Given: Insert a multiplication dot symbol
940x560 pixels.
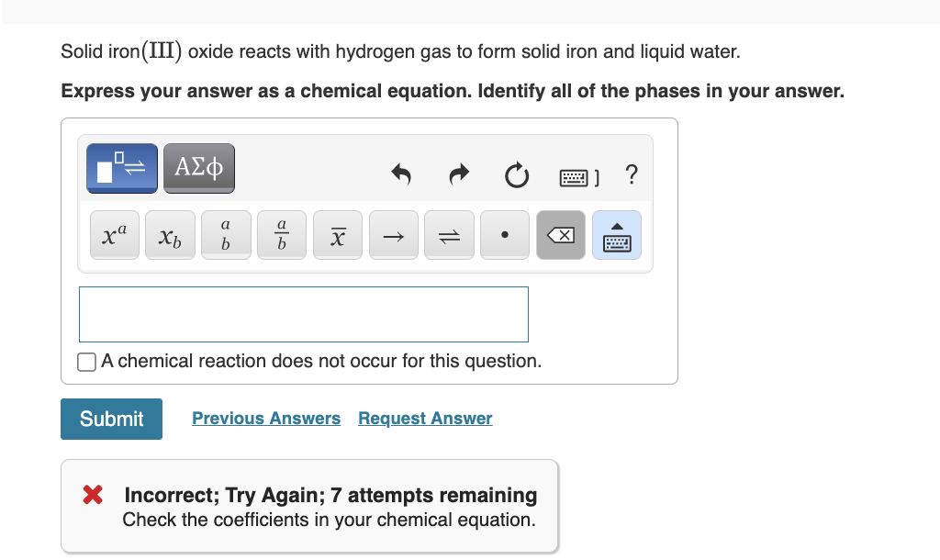Looking at the screenshot, I should coord(505,235).
